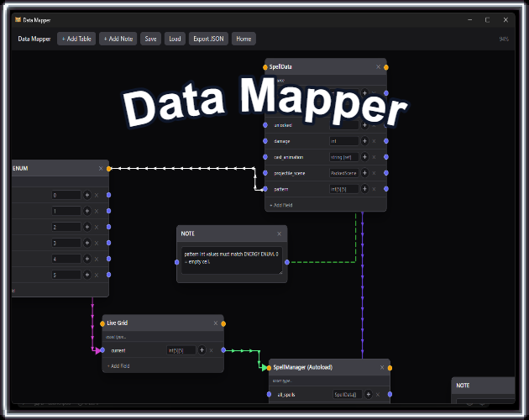
Task: Click the right port of Live Grid current
Action: 223,350
